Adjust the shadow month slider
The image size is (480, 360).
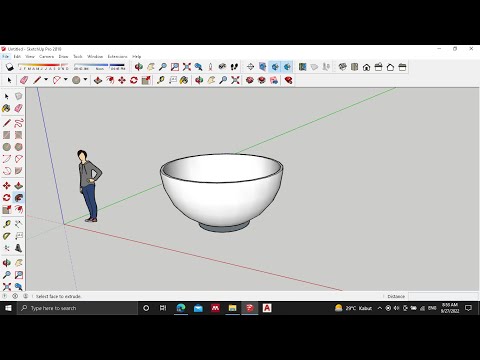43,67
